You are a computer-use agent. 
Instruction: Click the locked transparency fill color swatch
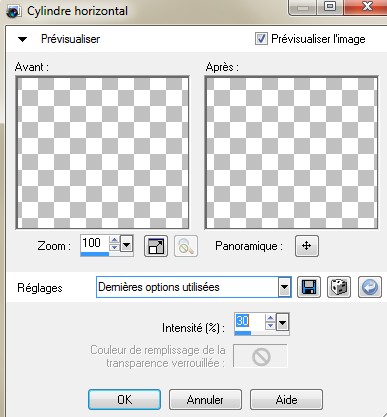260,356
